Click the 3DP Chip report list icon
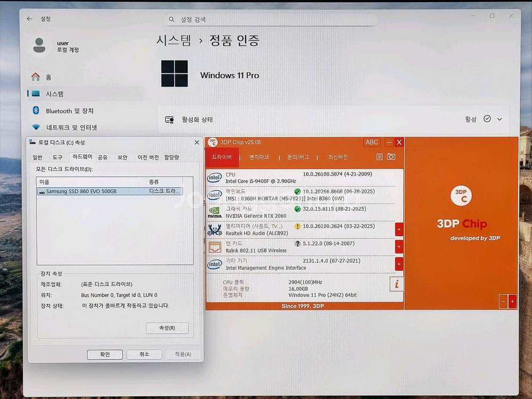 [380, 157]
